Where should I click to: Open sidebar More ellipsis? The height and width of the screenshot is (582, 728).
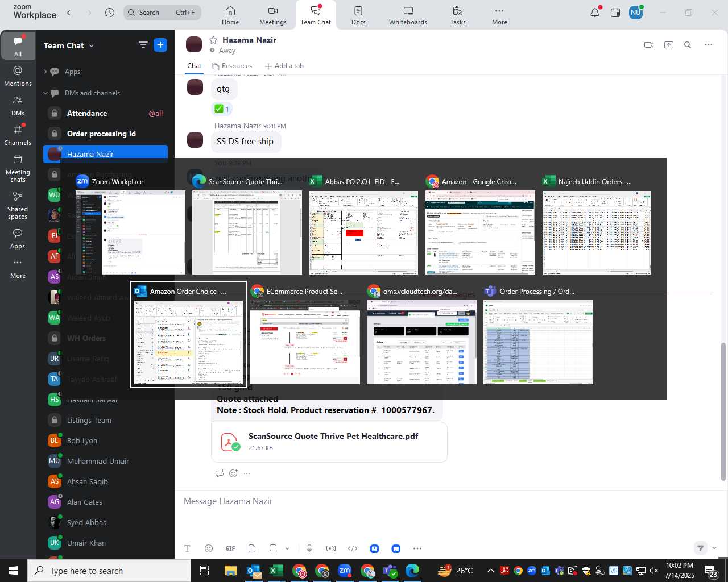tap(18, 268)
